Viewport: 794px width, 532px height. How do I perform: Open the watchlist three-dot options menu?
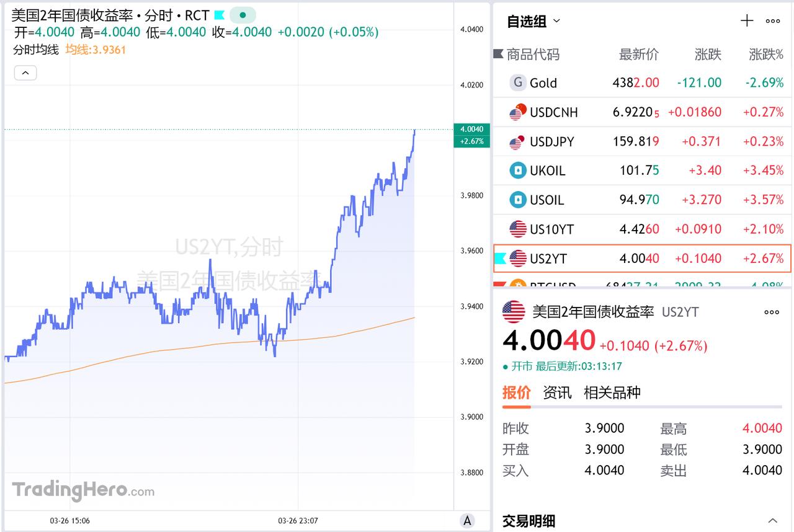pyautogui.click(x=772, y=20)
